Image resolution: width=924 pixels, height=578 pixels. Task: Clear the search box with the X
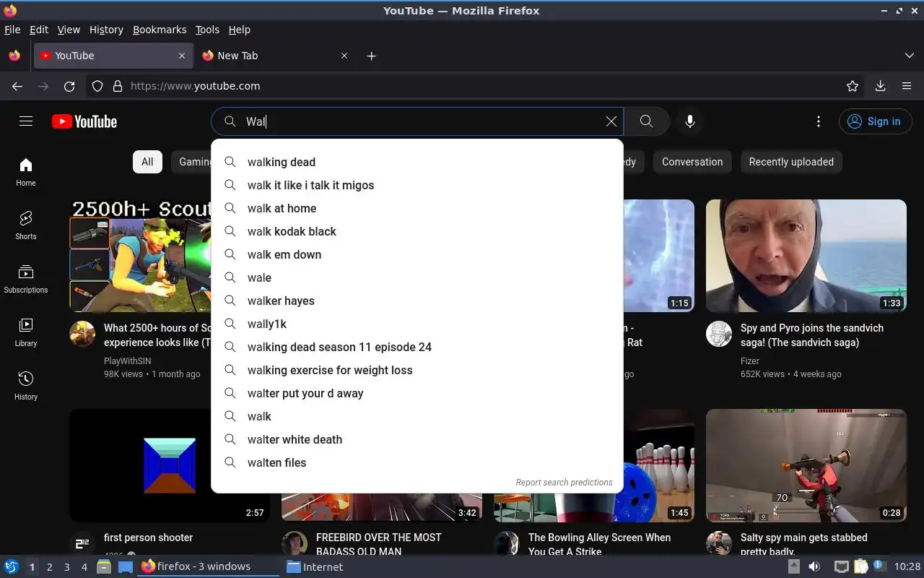click(x=611, y=121)
